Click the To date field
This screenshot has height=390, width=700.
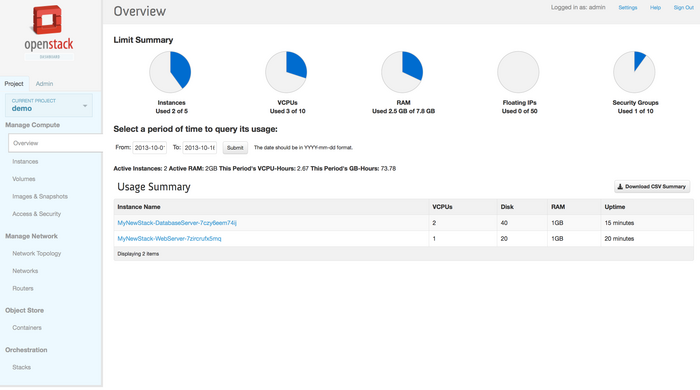pos(200,148)
